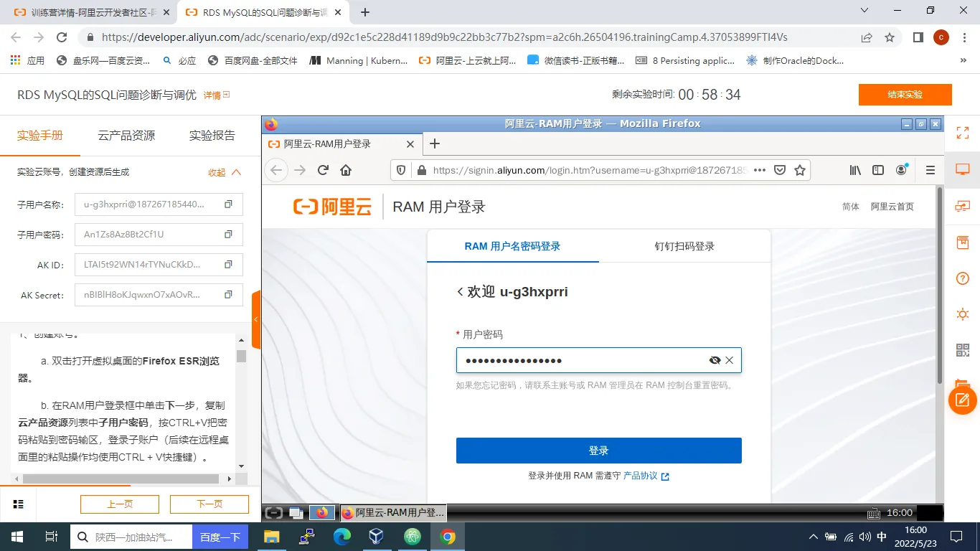980x551 pixels.
Task: Click 下一页 button
Action: tap(209, 504)
